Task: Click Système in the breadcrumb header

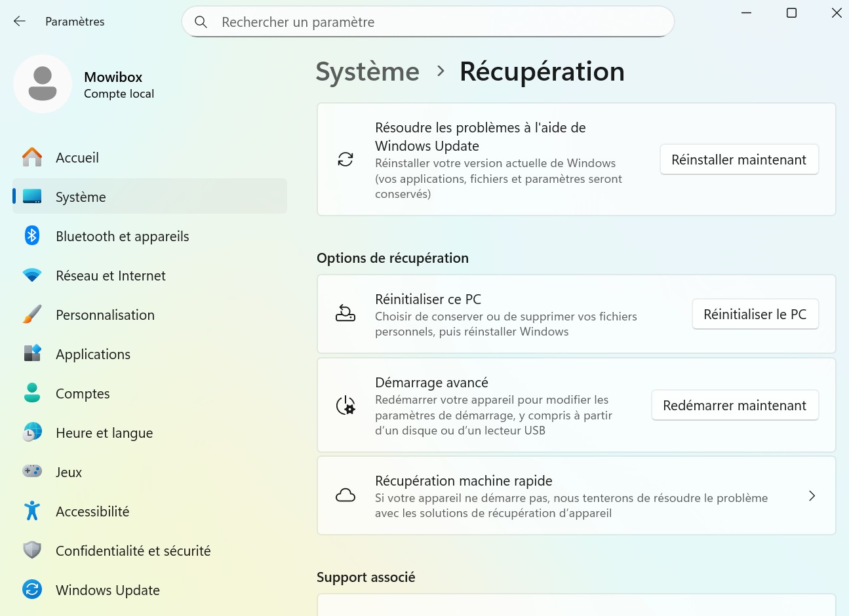Action: [x=367, y=72]
